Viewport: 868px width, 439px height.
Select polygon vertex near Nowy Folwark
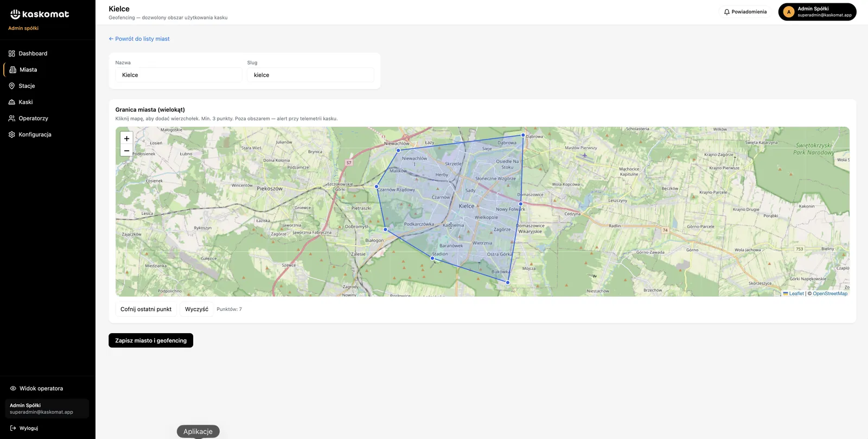[521, 204]
